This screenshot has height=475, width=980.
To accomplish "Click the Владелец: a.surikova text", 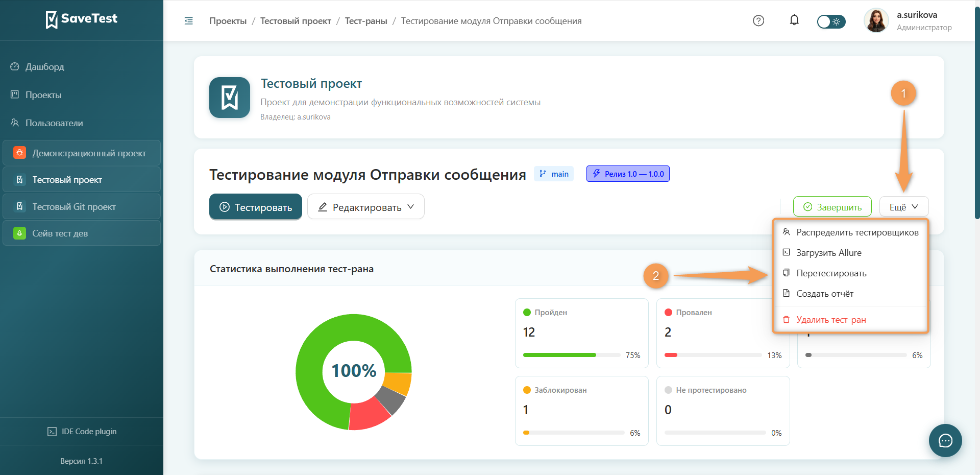I will (296, 117).
